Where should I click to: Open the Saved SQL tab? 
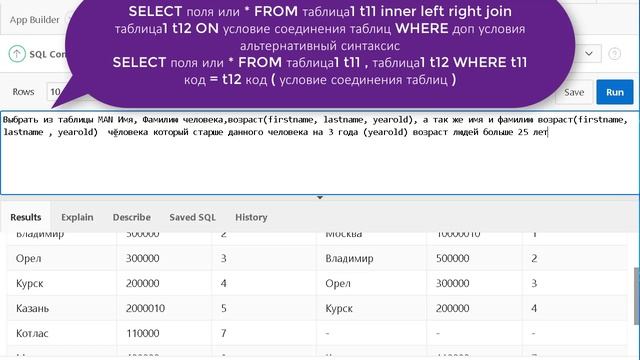(x=192, y=217)
